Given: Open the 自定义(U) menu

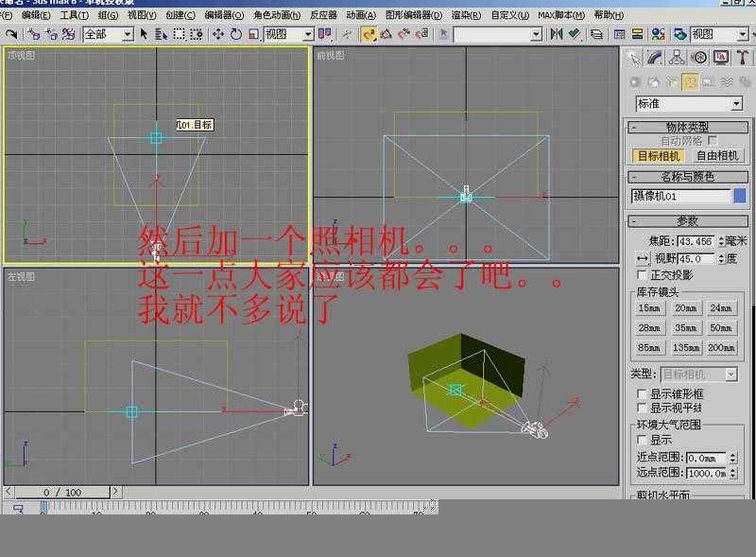Looking at the screenshot, I should tap(509, 15).
